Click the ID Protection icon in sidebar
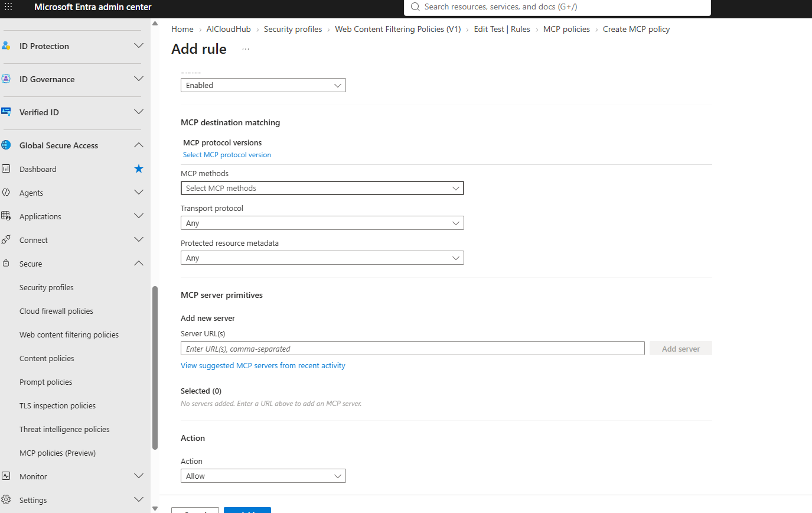Screen dimensions: 812x513 pyautogui.click(x=6, y=46)
